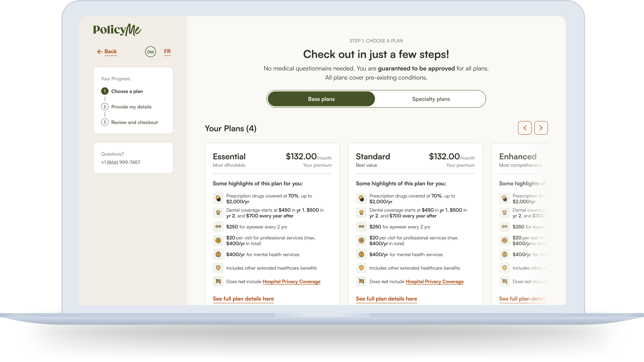Click Standard's $132.00/month premium
Screen dimensions: 644x362
pyautogui.click(x=452, y=157)
